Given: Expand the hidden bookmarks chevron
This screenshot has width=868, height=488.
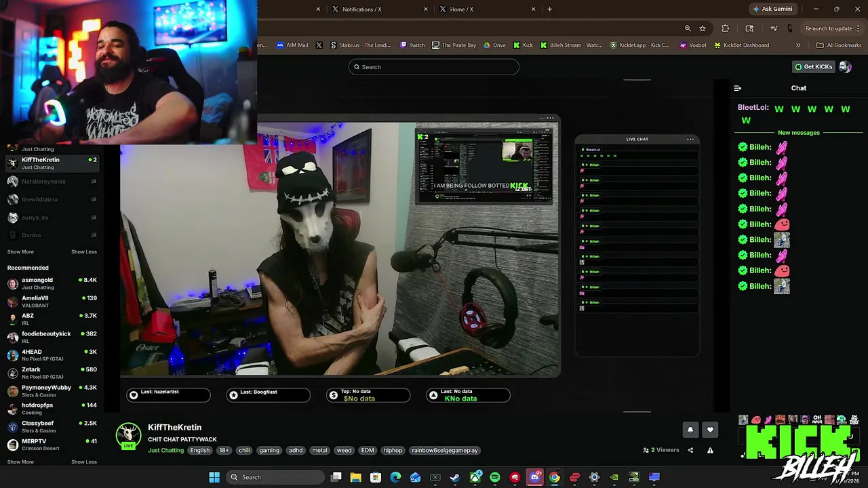Looking at the screenshot, I should (x=798, y=45).
